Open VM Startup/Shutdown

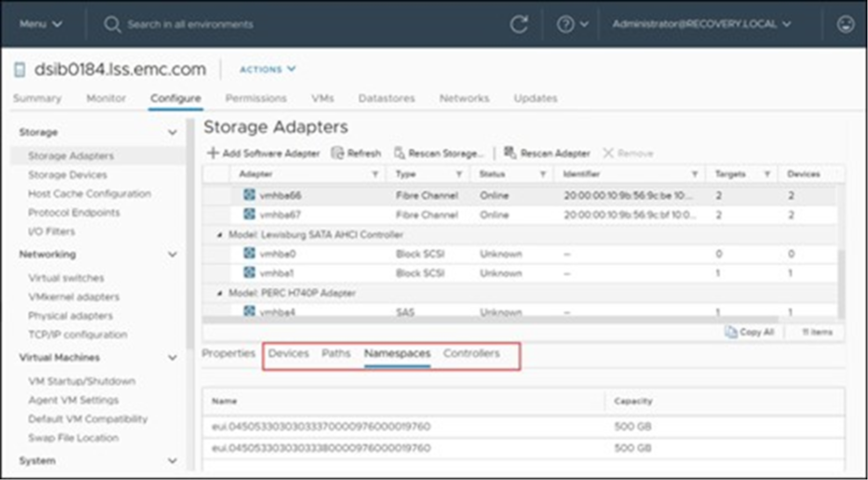point(82,381)
